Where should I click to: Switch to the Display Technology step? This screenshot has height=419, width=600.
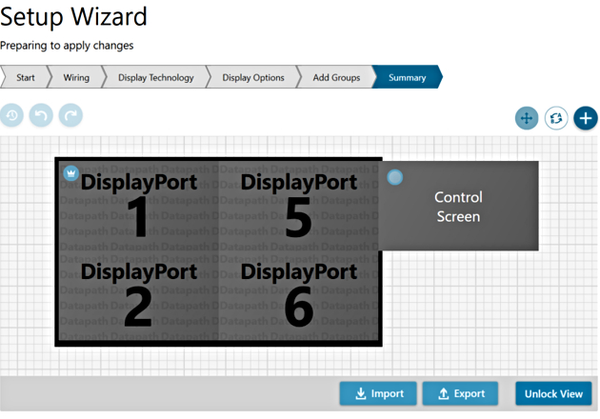click(x=156, y=77)
